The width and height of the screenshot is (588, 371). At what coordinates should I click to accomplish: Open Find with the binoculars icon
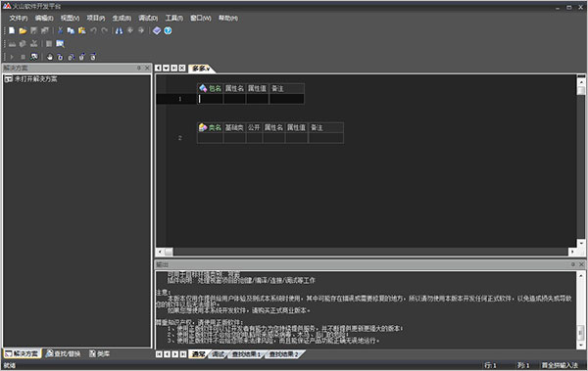pos(119,30)
